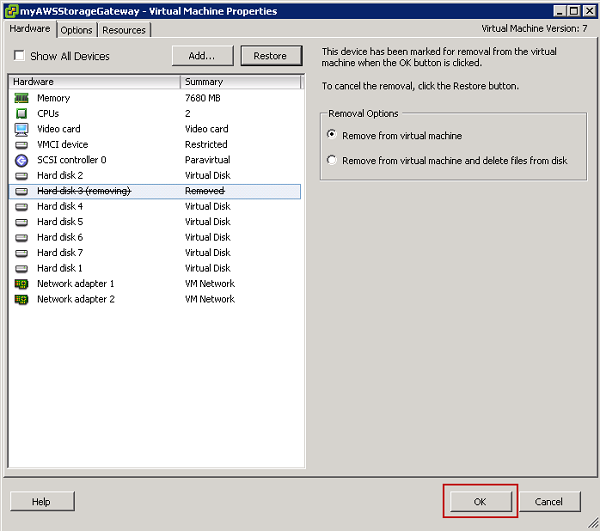Click the Video card monitor icon
Image resolution: width=600 pixels, height=531 pixels.
click(x=22, y=129)
